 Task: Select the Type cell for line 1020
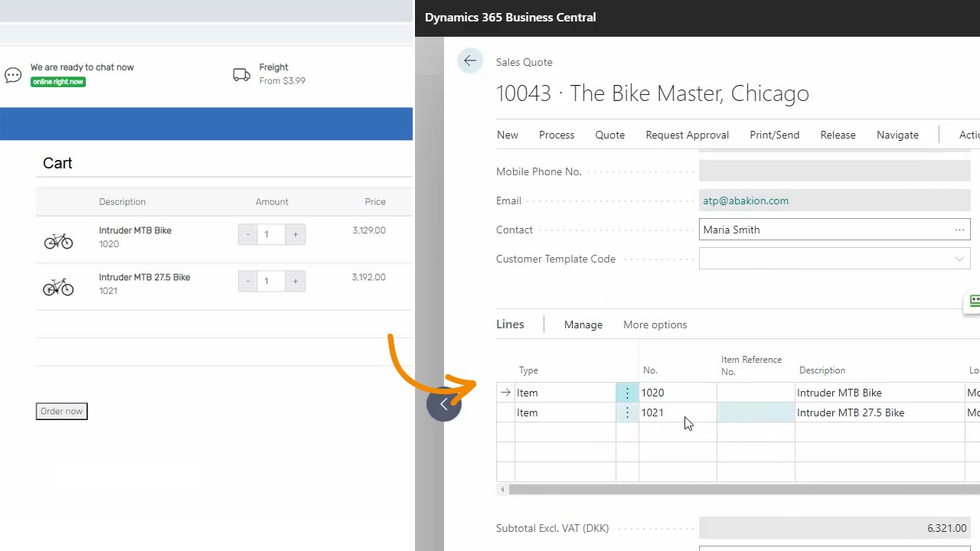565,393
